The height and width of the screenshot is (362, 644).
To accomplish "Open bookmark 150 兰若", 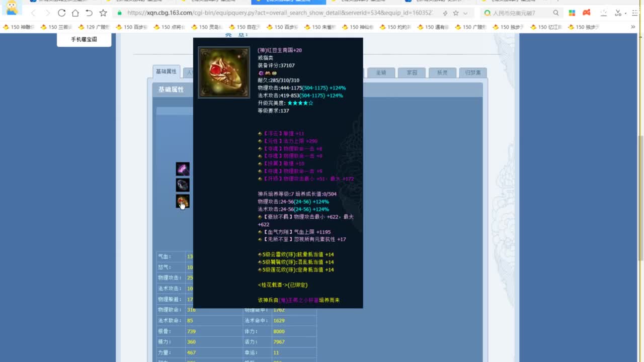I will (x=57, y=27).
